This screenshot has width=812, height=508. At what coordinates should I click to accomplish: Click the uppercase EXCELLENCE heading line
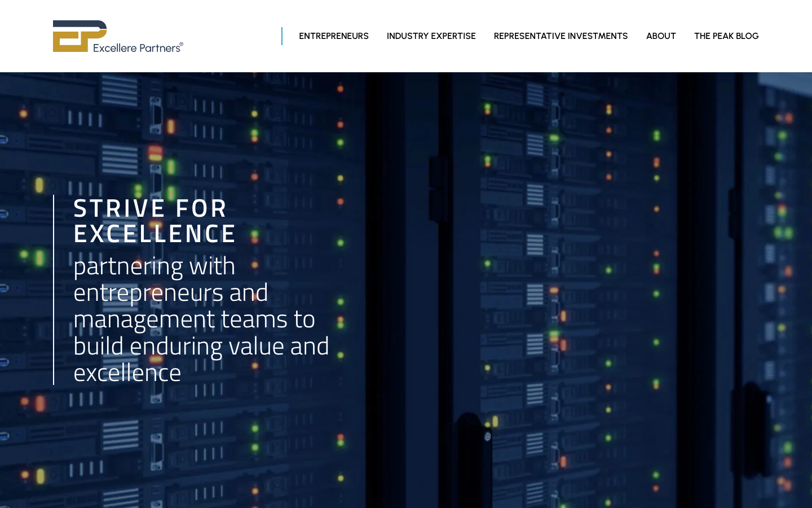(155, 234)
